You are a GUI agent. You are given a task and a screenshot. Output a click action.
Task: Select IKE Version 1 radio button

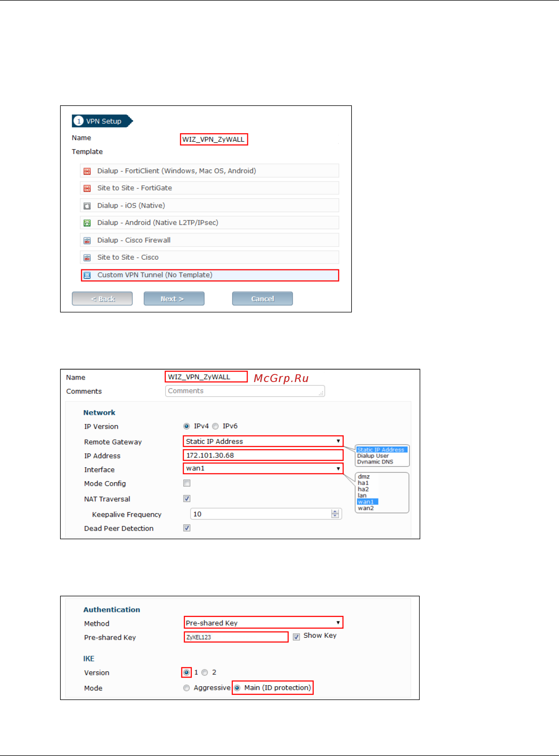click(186, 672)
